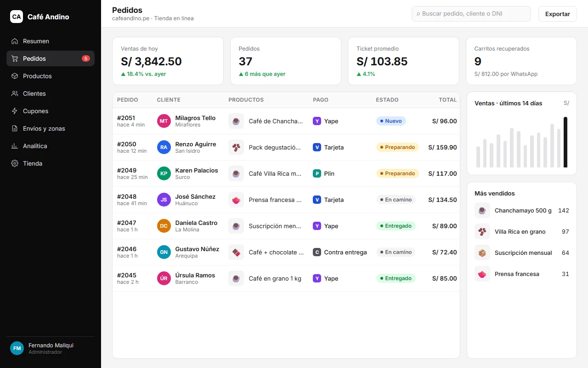The width and height of the screenshot is (588, 368).
Task: Open order #2047
Action: tap(286, 226)
